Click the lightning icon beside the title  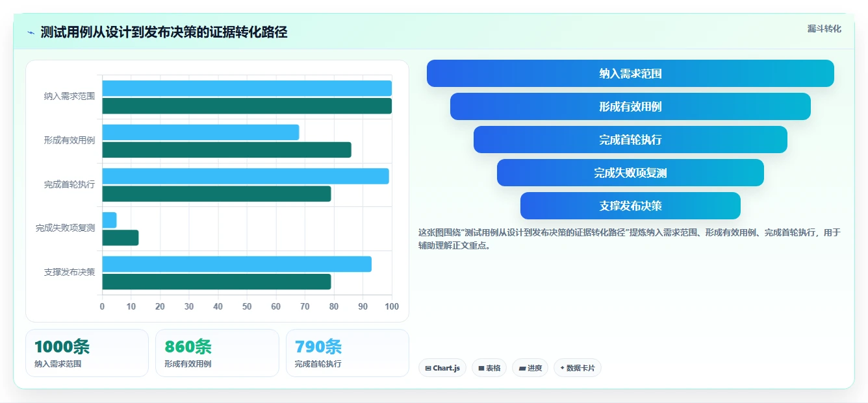[x=31, y=32]
